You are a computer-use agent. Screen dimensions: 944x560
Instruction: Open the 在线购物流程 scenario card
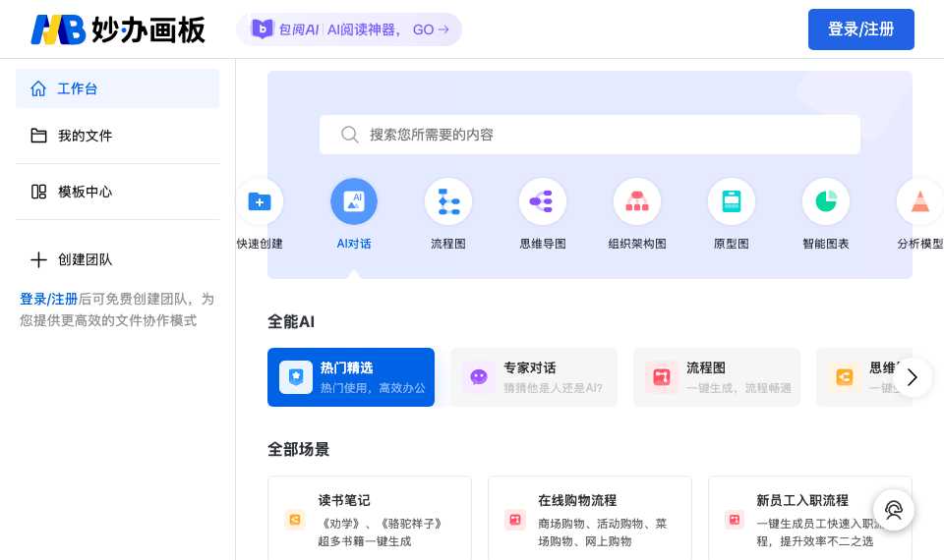[590, 519]
